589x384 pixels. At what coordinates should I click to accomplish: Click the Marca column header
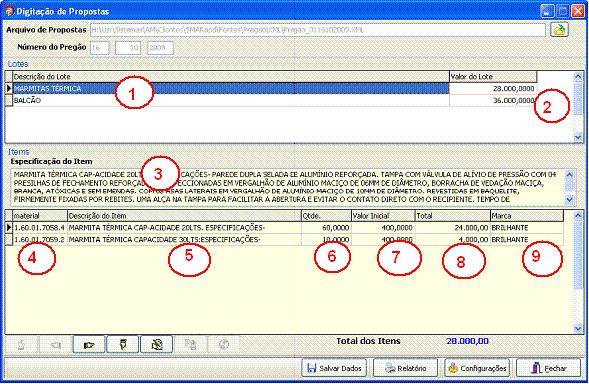(x=527, y=216)
